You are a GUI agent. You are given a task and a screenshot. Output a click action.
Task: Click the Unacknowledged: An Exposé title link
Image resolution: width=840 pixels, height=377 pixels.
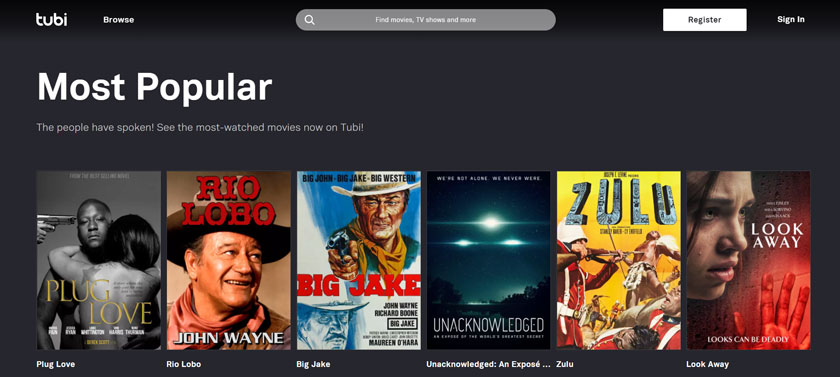[x=489, y=364]
